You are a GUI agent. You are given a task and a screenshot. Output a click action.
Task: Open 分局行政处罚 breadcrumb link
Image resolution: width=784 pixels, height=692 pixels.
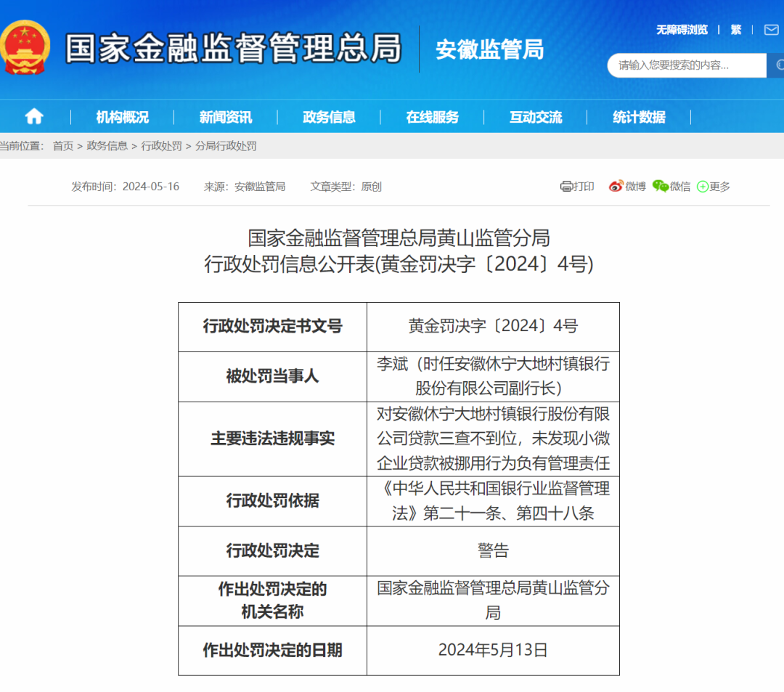[226, 146]
